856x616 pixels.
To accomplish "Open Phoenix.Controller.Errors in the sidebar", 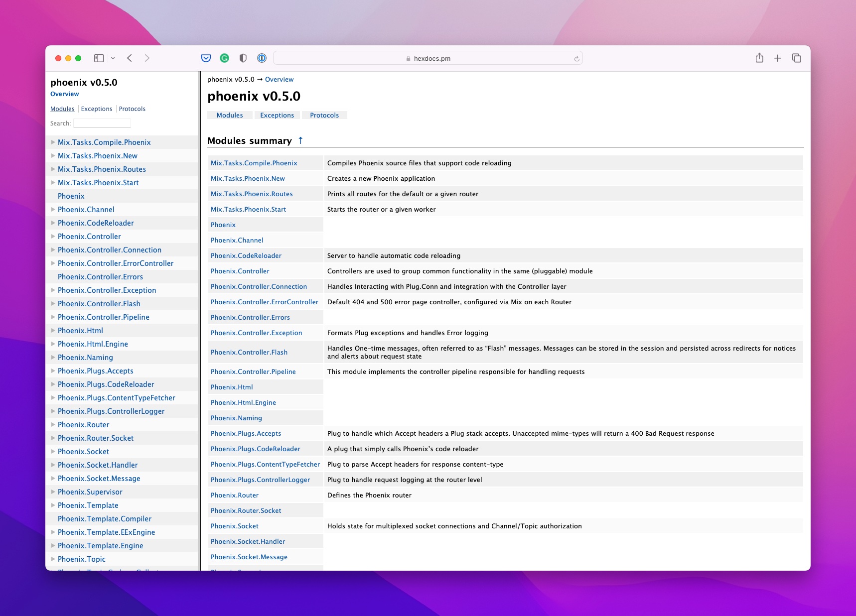I will point(100,277).
